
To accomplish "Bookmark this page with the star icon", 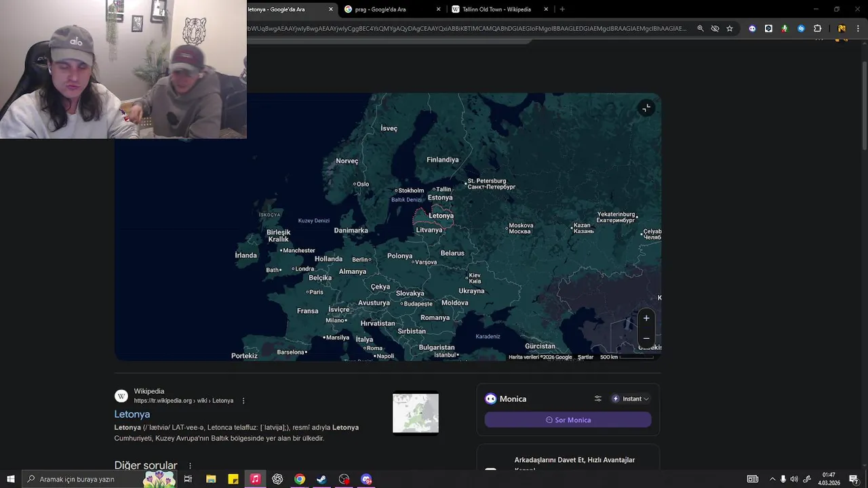I will coord(730,28).
